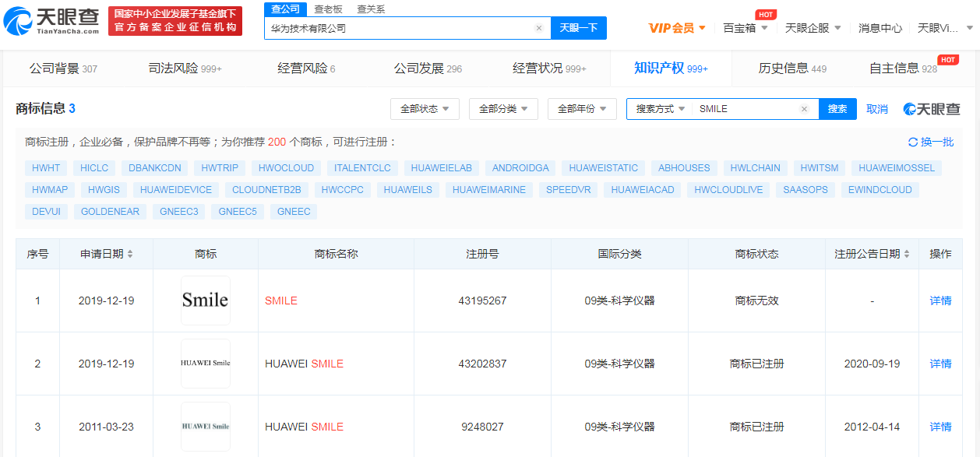980x457 pixels.
Task: Switch to the 查关系 search tab
Action: 371,9
